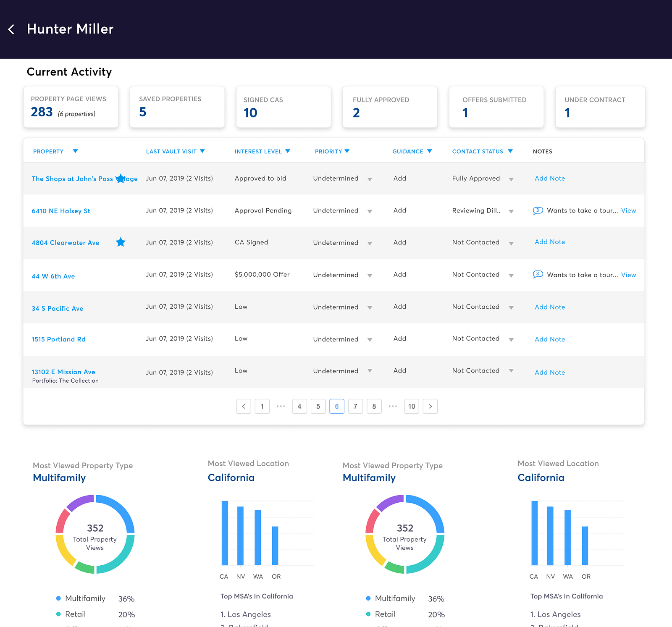Sort by the Property column arrow

(x=75, y=151)
